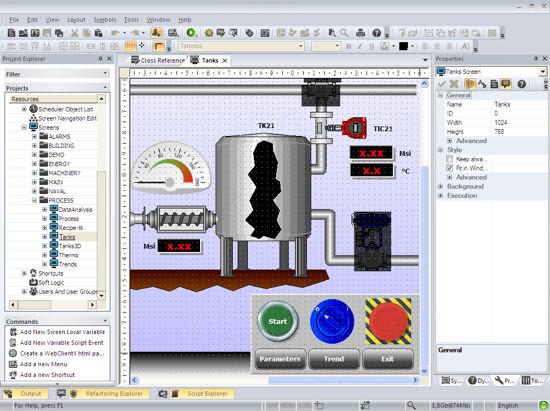The height and width of the screenshot is (411, 550).
Task: Click the printer icon in toolbar
Action: [361, 33]
